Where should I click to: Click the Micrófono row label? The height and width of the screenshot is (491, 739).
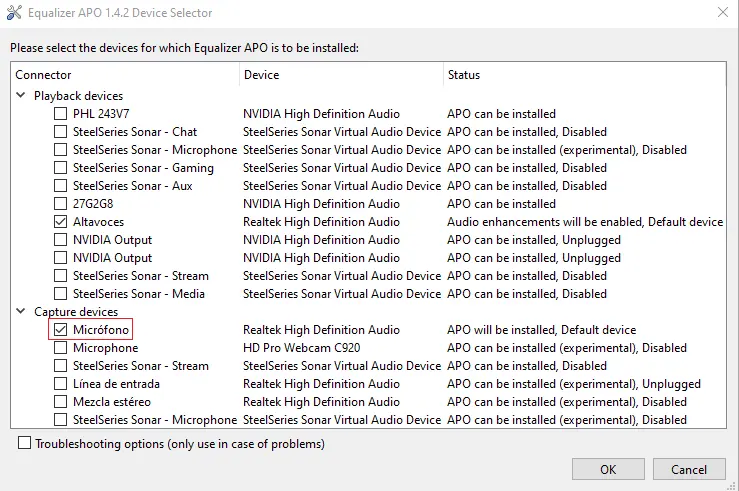(x=101, y=329)
